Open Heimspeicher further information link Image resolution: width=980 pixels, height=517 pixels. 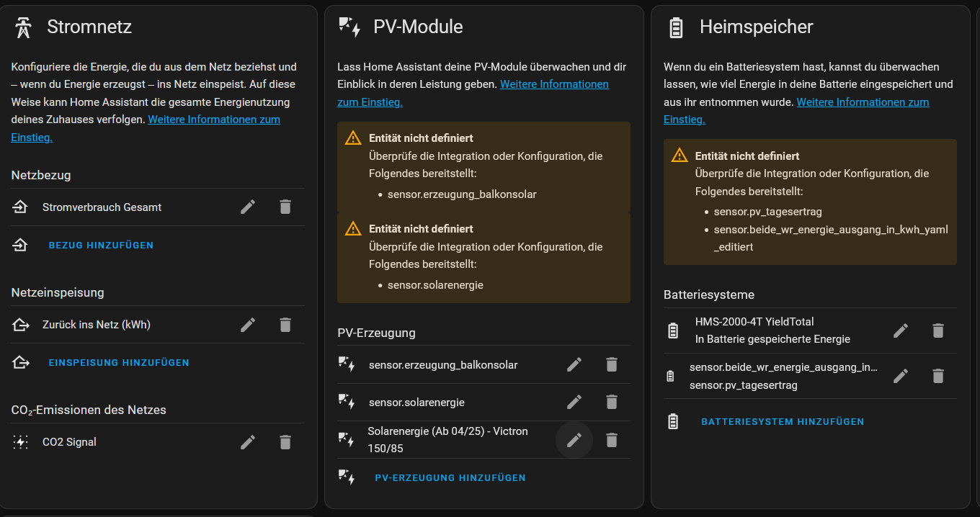click(x=862, y=102)
